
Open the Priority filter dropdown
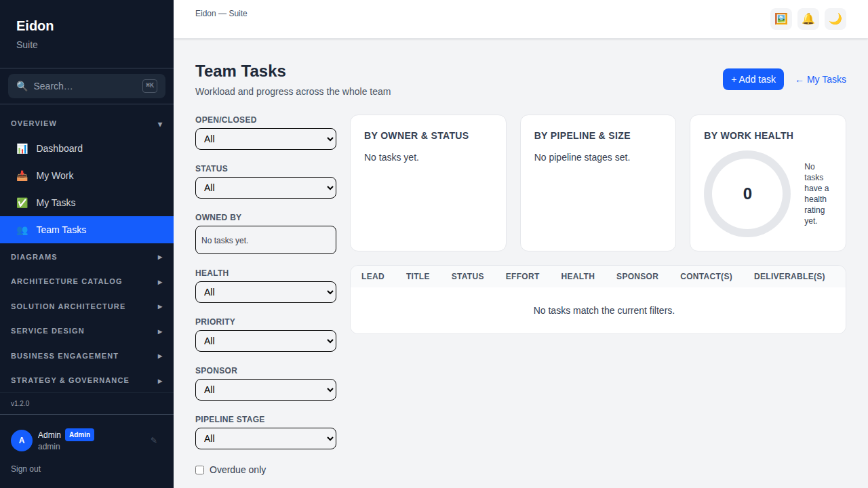tap(266, 341)
